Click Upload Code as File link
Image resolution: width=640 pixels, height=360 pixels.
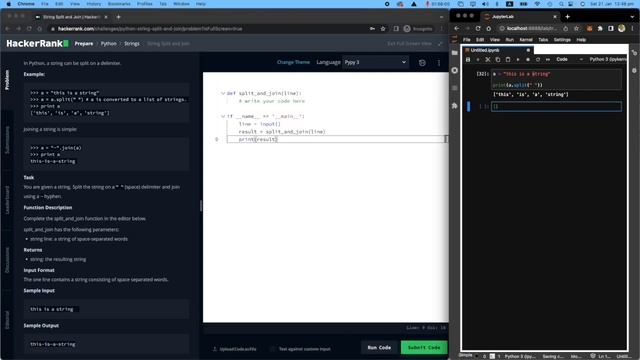pyautogui.click(x=235, y=349)
